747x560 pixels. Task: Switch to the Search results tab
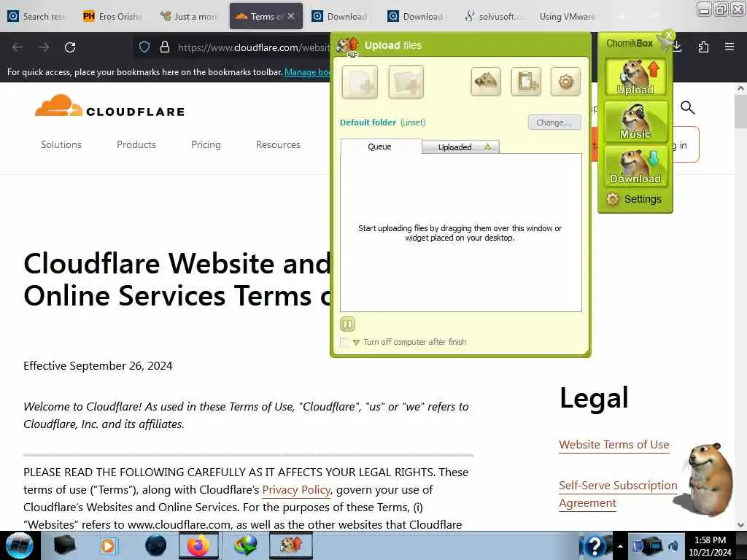(37, 17)
